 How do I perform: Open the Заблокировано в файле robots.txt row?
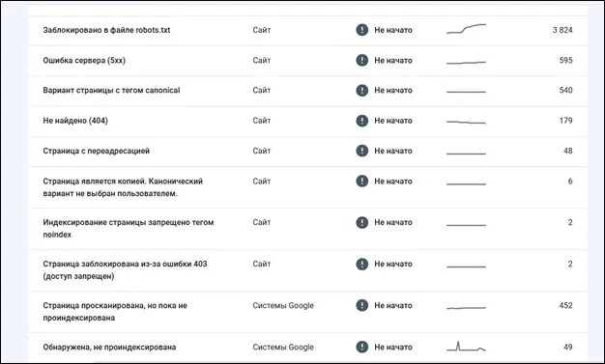[308, 30]
